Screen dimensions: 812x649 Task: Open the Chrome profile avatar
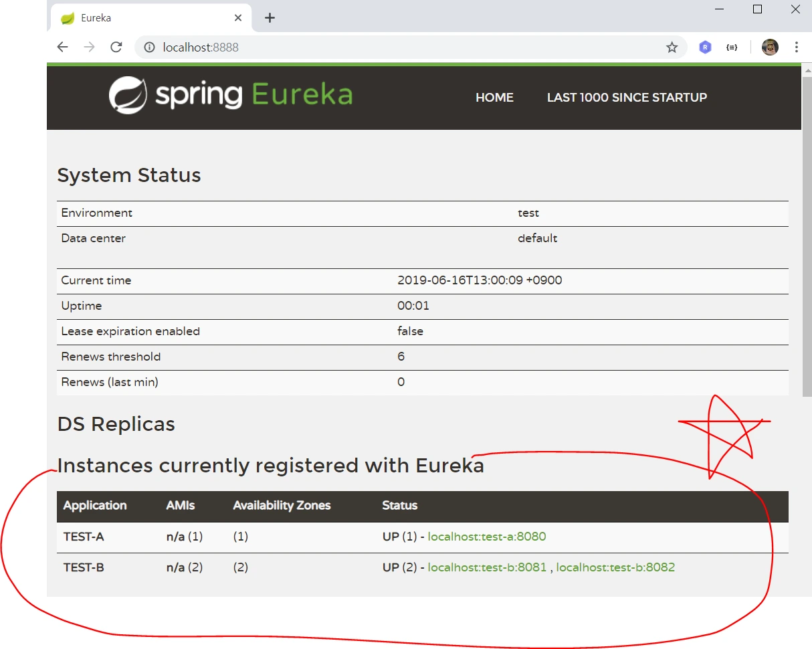click(770, 48)
